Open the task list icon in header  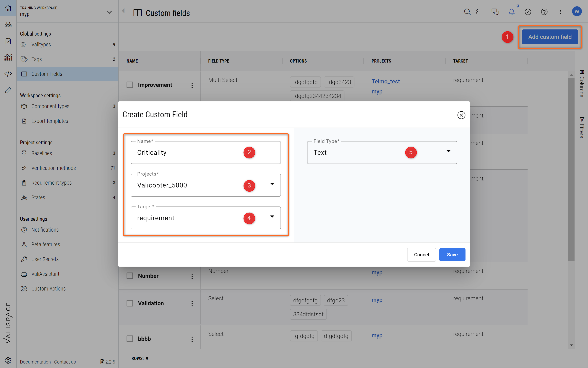click(x=479, y=12)
